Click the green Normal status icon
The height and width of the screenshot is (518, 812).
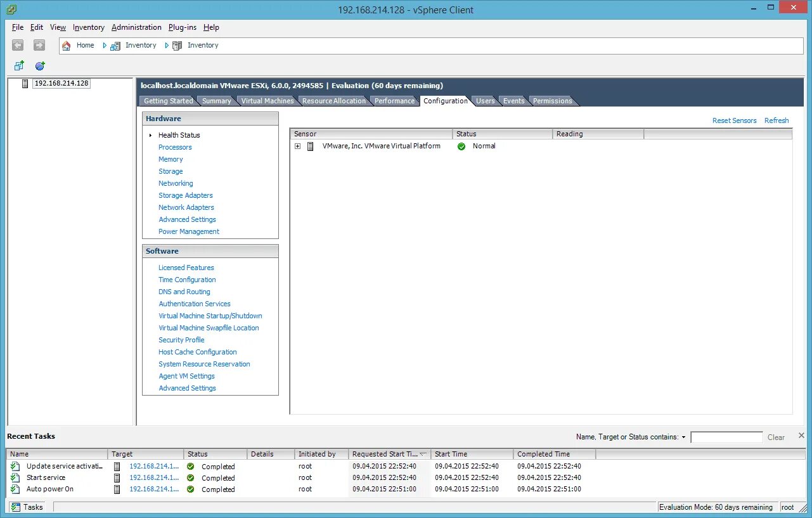pos(461,146)
